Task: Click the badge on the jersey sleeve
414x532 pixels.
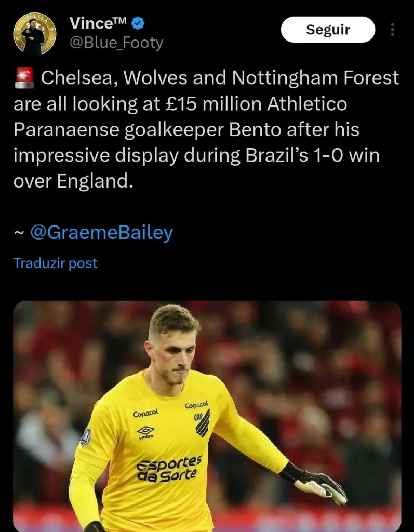Action: (85, 437)
